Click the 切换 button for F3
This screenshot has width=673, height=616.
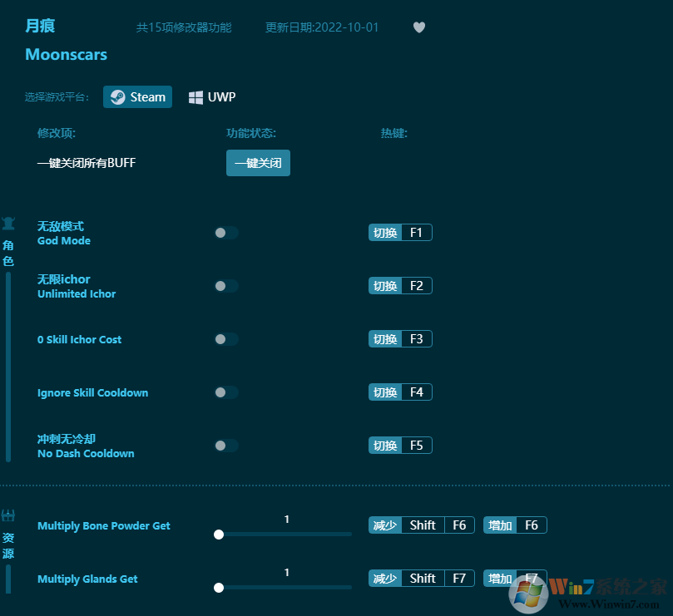[x=385, y=339]
